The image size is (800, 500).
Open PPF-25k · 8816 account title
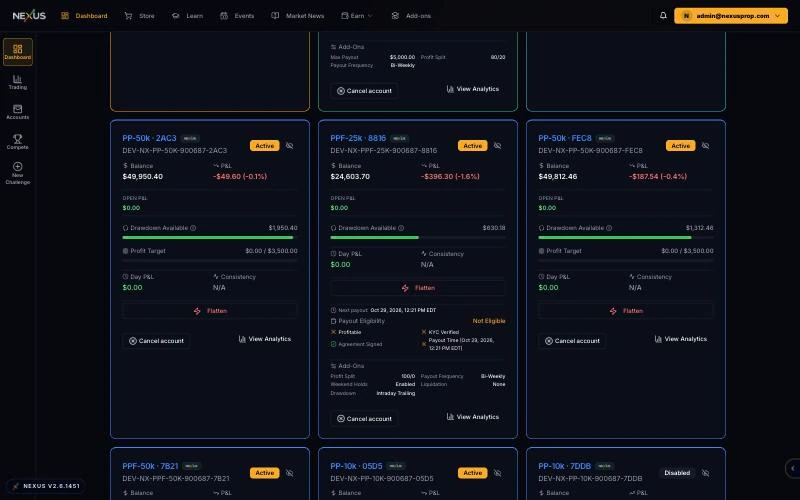[x=358, y=138]
